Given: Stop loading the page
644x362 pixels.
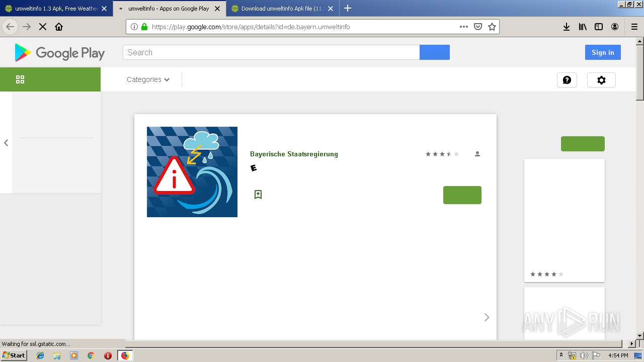Looking at the screenshot, I should [x=43, y=27].
